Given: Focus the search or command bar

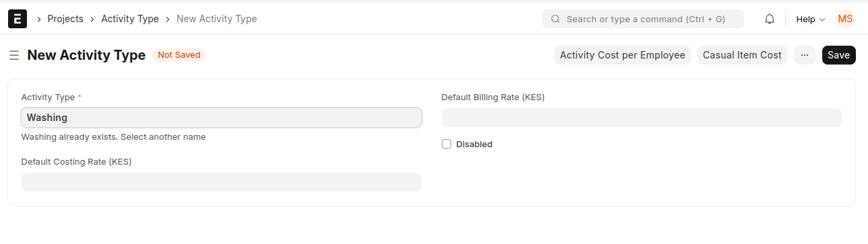Looking at the screenshot, I should 643,19.
